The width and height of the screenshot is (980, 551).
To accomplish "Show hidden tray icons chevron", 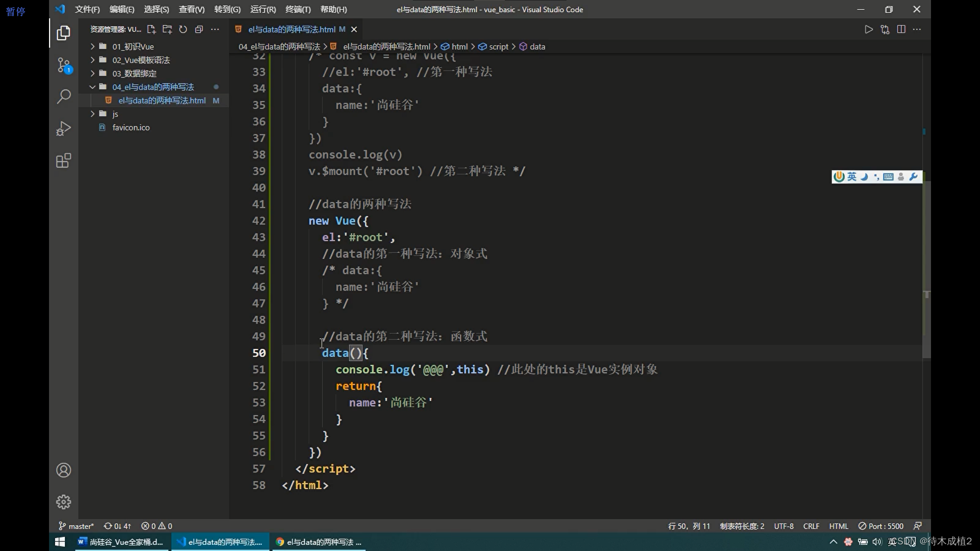I will [x=834, y=542].
